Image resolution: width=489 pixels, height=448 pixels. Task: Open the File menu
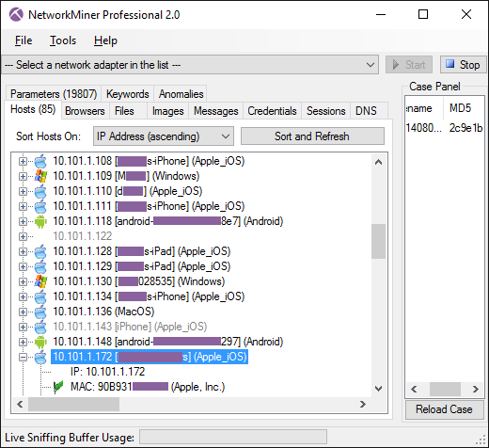tap(24, 40)
